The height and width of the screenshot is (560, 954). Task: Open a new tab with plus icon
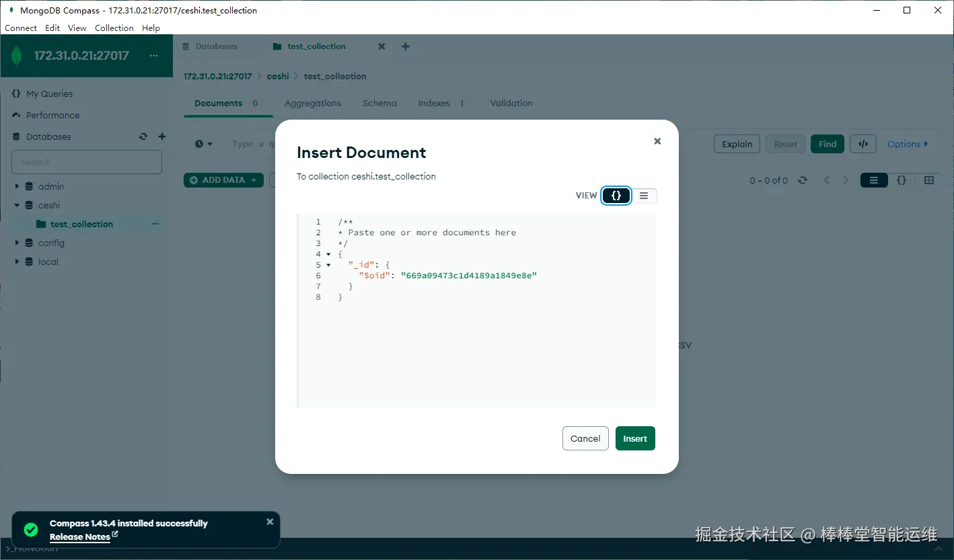(x=405, y=46)
